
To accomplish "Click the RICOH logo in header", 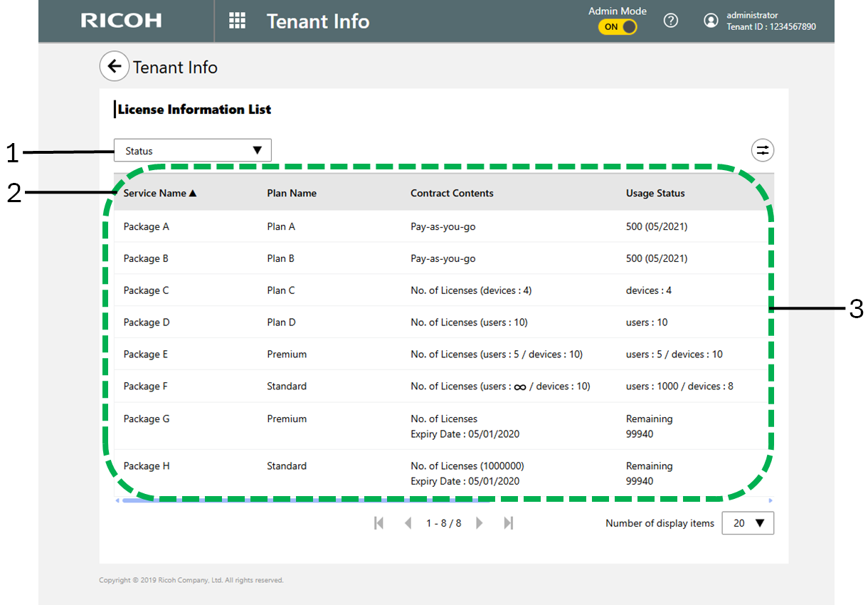I will pos(121,21).
